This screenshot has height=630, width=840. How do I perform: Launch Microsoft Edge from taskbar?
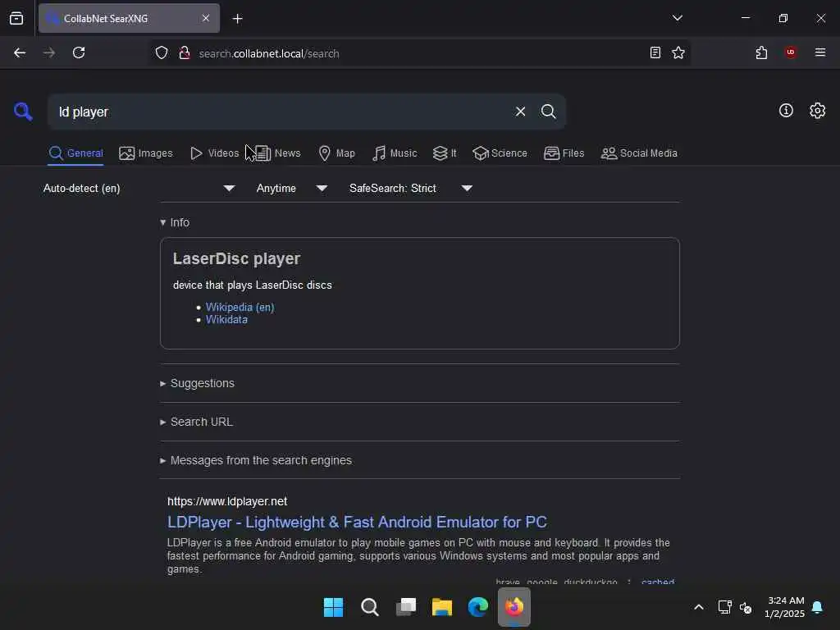478,607
